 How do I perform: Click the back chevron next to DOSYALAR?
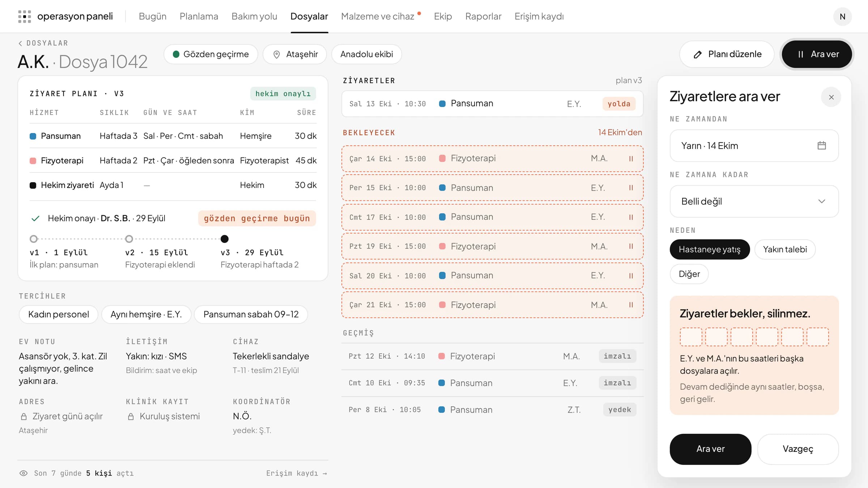(x=20, y=43)
